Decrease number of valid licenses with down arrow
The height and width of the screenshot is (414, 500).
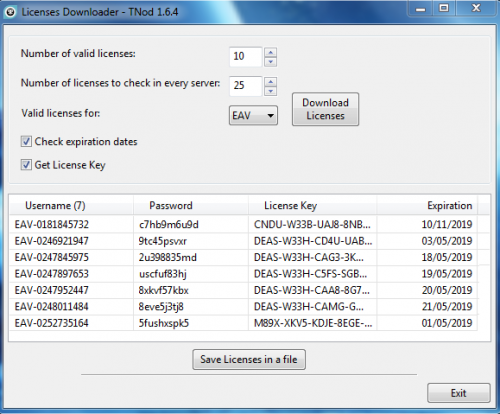(x=270, y=62)
